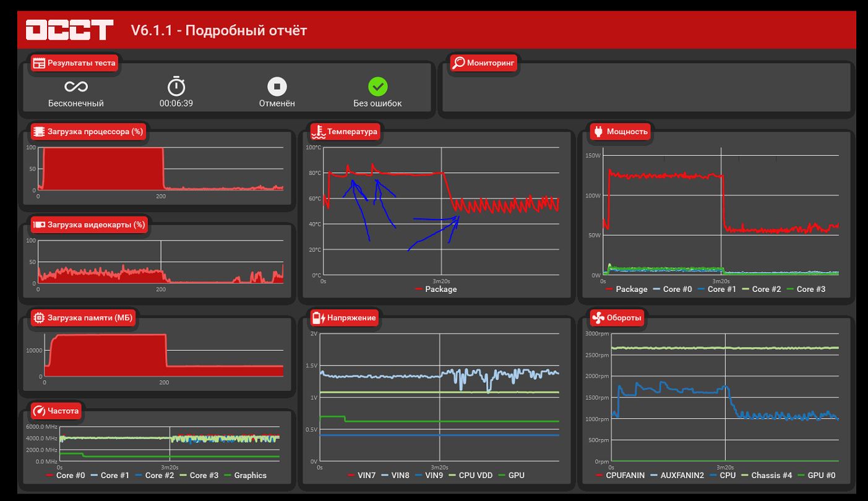Click the OCCT logo in header
This screenshot has width=868, height=501.
point(69,30)
